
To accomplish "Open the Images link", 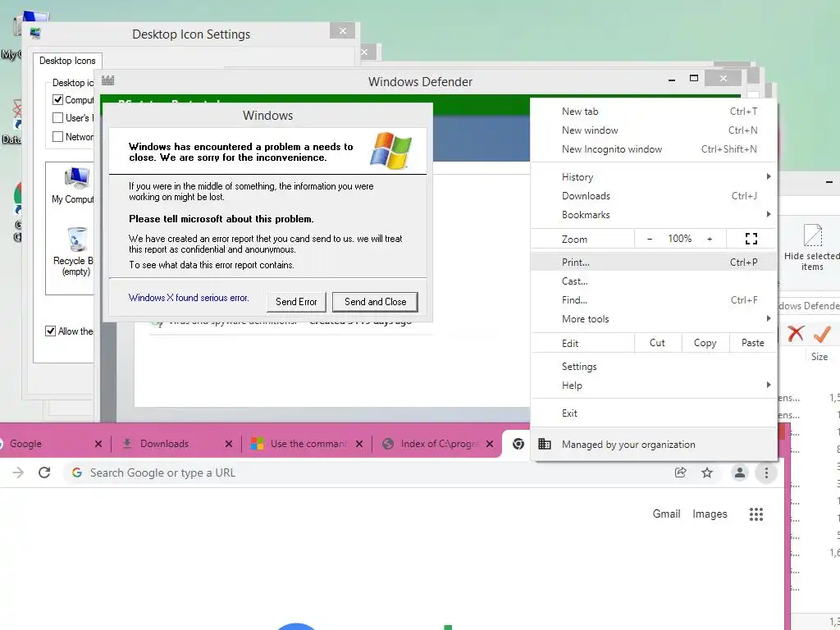I will (710, 514).
